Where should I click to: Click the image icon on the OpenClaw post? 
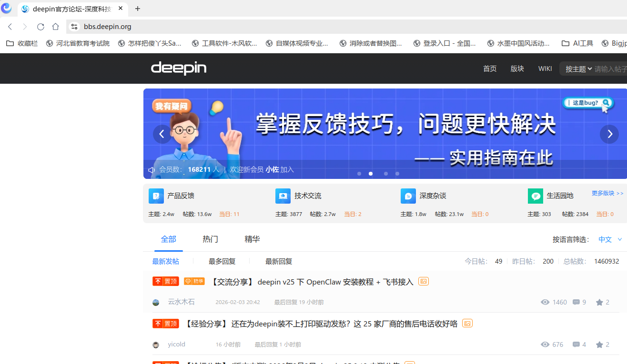coord(424,281)
